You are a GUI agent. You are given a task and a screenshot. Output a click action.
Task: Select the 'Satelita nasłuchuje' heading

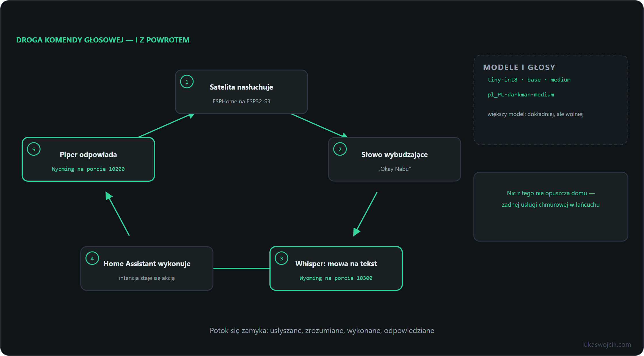click(x=241, y=87)
